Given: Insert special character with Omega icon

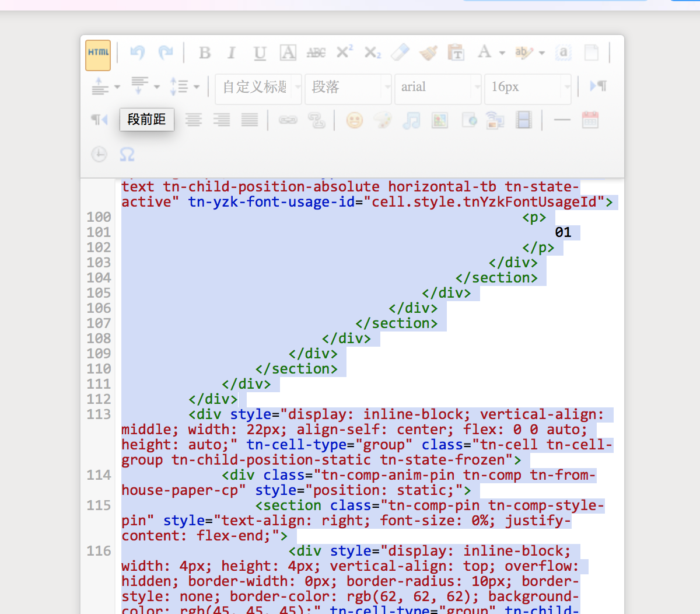Looking at the screenshot, I should [x=127, y=155].
